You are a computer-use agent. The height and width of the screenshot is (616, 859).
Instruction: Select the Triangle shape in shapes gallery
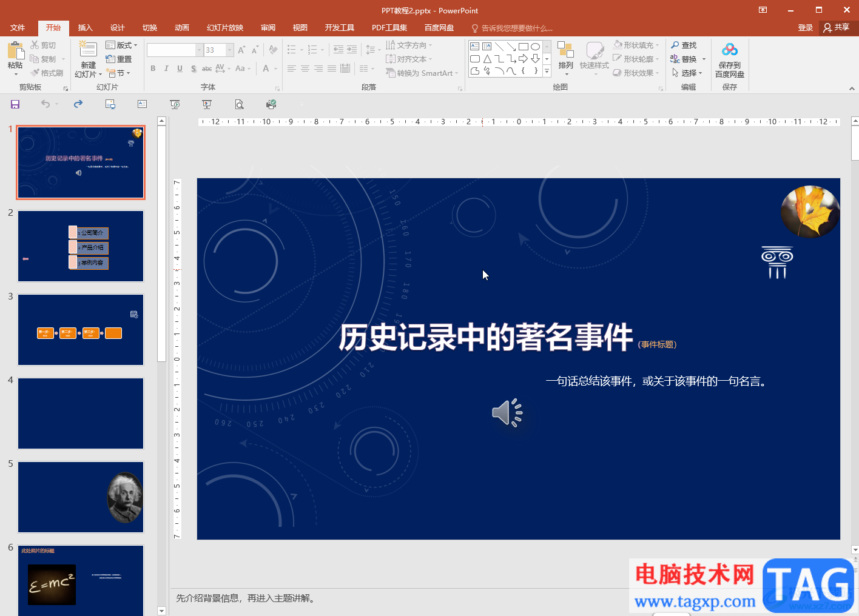(x=487, y=59)
